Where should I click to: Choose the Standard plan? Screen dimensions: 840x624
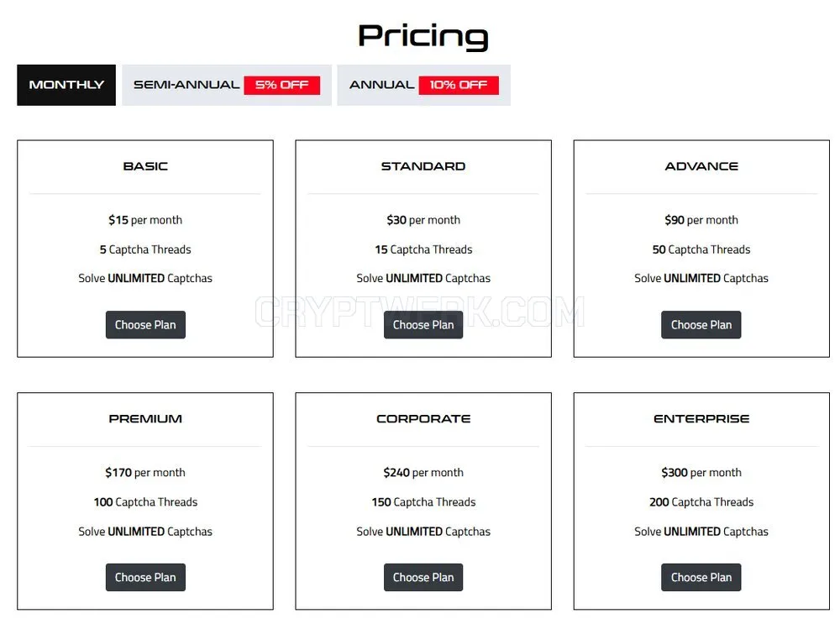423,324
